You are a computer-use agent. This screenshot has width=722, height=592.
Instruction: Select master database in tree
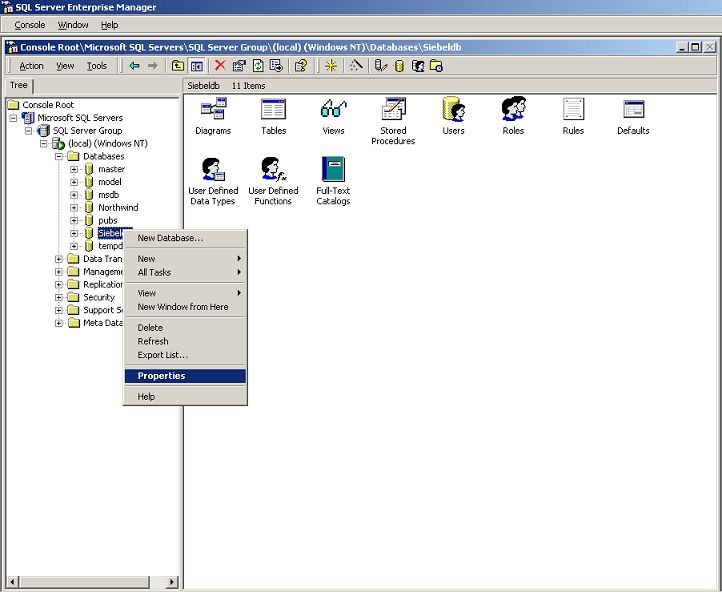pos(111,169)
